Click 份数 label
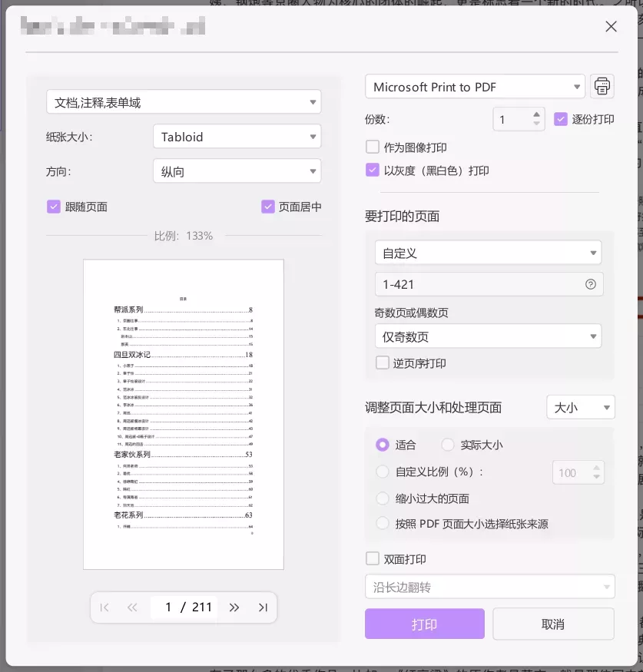This screenshot has height=672, width=643. 377,119
